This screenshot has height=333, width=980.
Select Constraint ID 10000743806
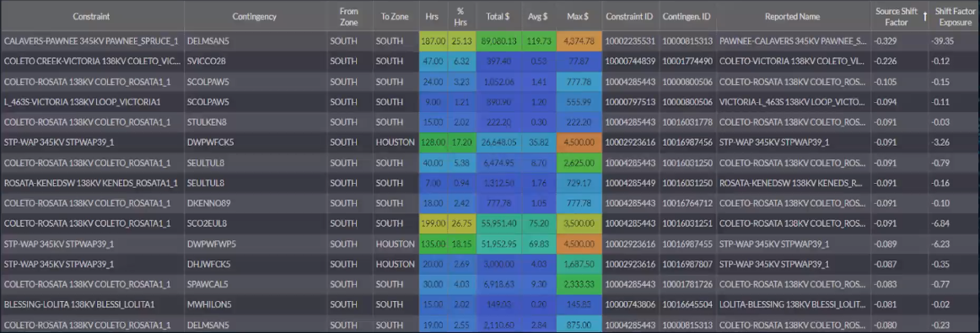(x=630, y=305)
